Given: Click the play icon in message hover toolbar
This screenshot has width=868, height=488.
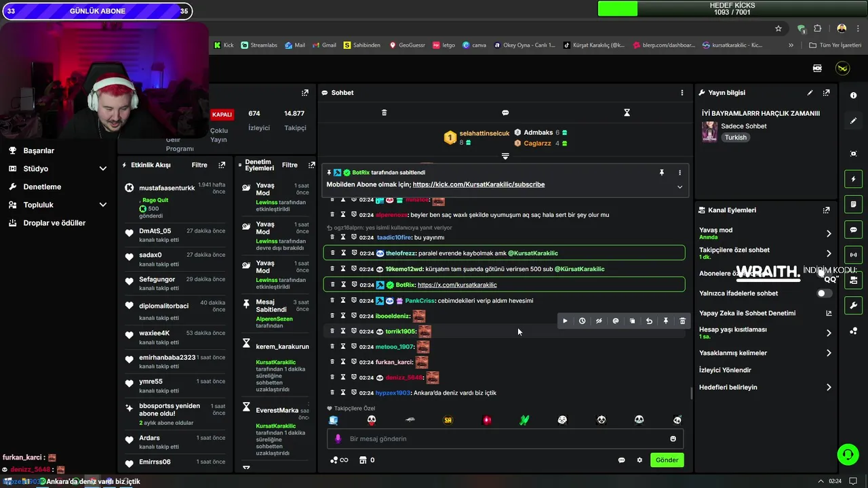Looking at the screenshot, I should pyautogui.click(x=565, y=321).
